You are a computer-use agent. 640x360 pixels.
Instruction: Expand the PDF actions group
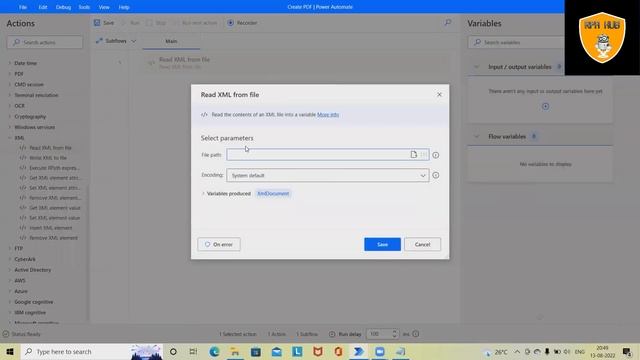pyautogui.click(x=10, y=74)
